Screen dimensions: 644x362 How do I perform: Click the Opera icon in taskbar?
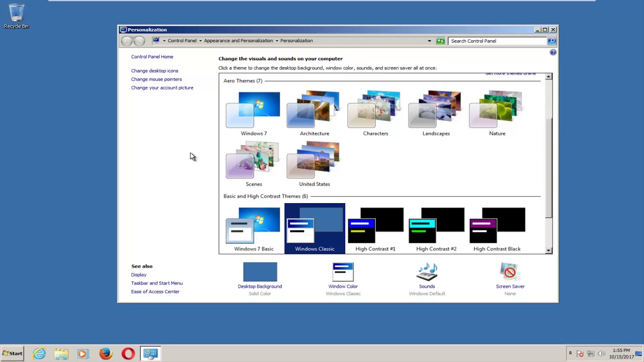(128, 353)
